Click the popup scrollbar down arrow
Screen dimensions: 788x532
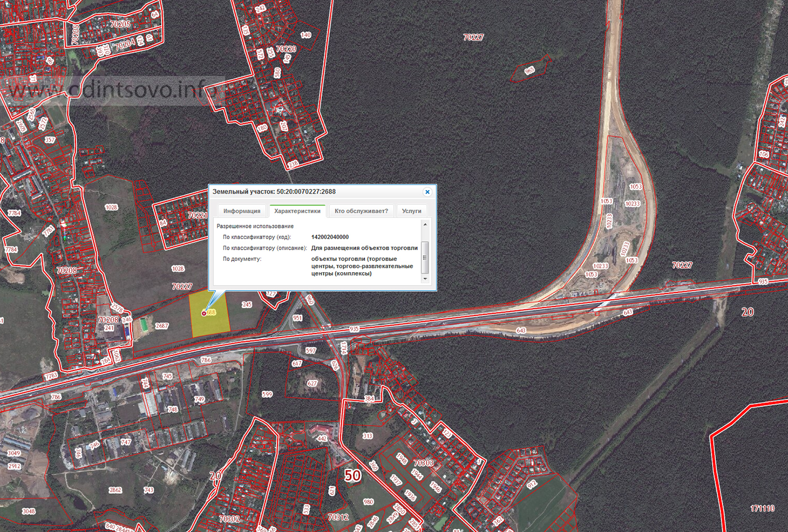coord(425,279)
